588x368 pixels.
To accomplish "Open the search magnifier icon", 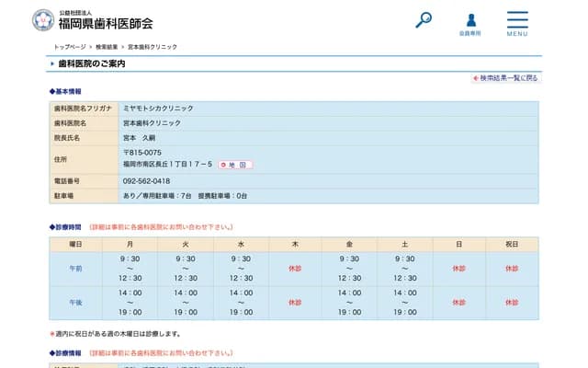I will click(x=424, y=20).
